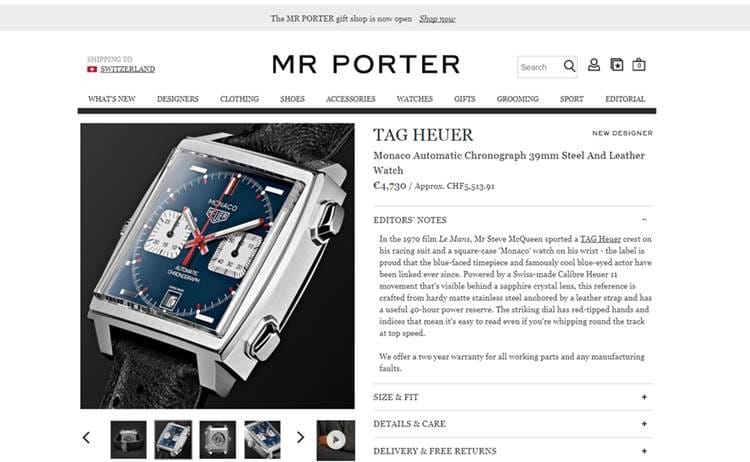Viewport: 750px width, 462px height.
Task: Click inside the Search input field
Action: coord(540,67)
